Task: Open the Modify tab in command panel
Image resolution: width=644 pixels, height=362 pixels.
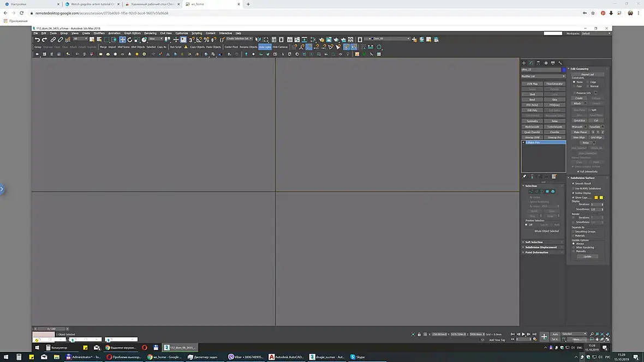Action: (x=531, y=63)
